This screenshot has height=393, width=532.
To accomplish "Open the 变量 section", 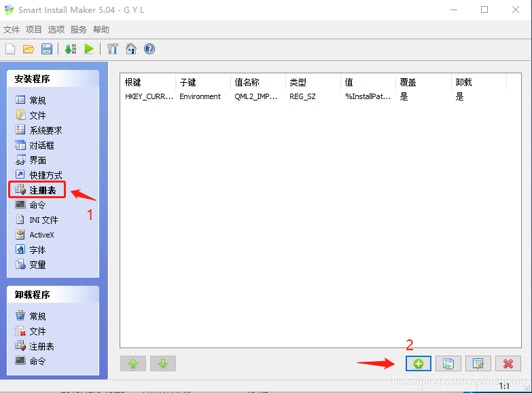I will (31, 265).
